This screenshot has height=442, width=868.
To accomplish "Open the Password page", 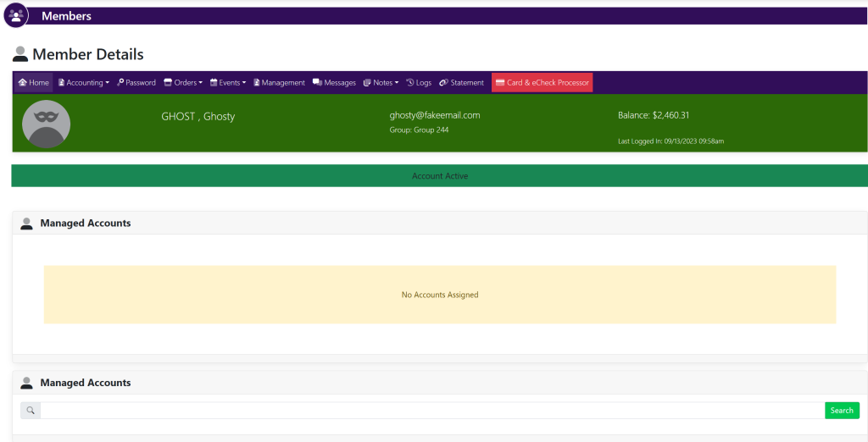I will point(136,83).
